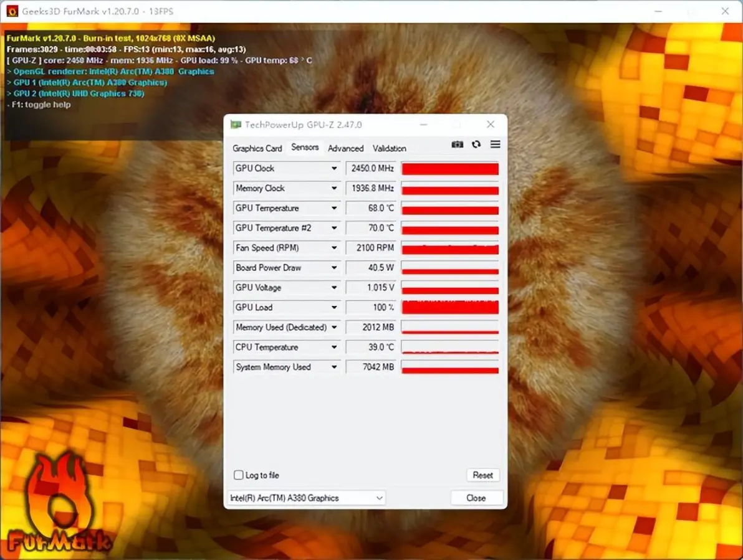
Task: Click the System Memory Used graph
Action: click(x=450, y=368)
